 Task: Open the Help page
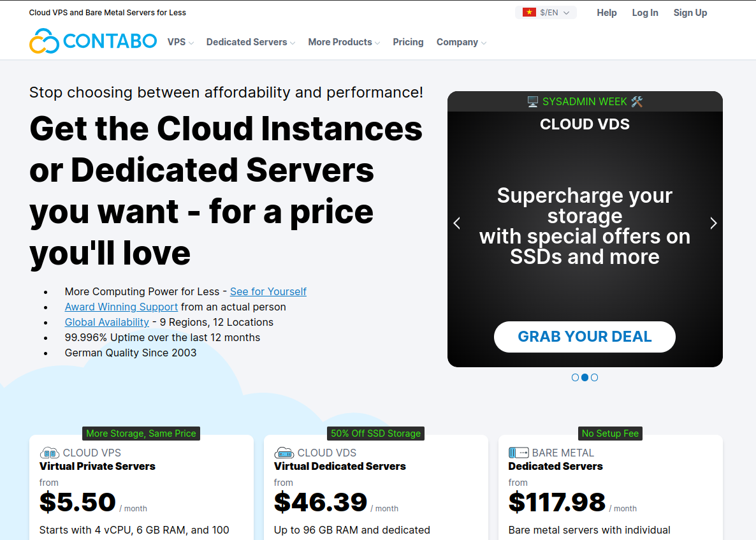(607, 13)
